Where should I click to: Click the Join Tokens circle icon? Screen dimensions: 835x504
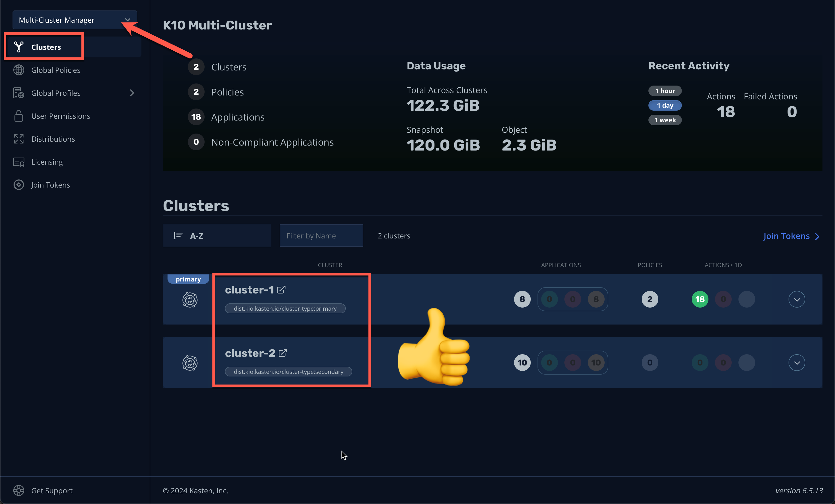tap(19, 185)
